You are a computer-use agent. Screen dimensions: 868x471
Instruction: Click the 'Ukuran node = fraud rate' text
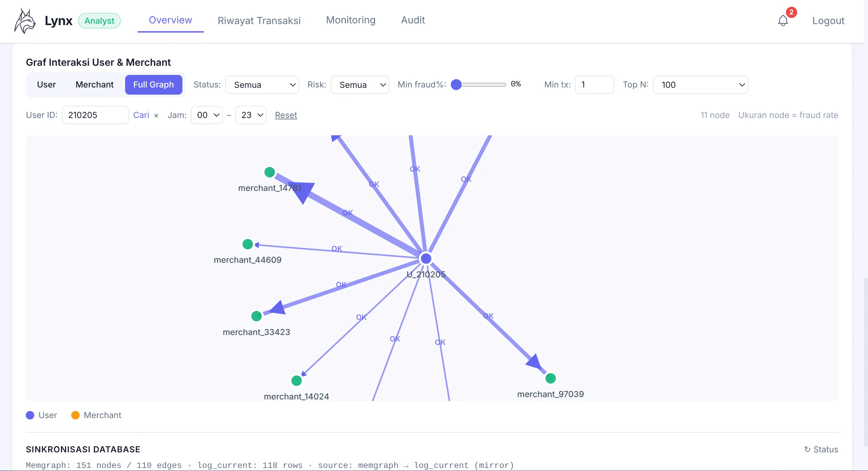pyautogui.click(x=788, y=115)
